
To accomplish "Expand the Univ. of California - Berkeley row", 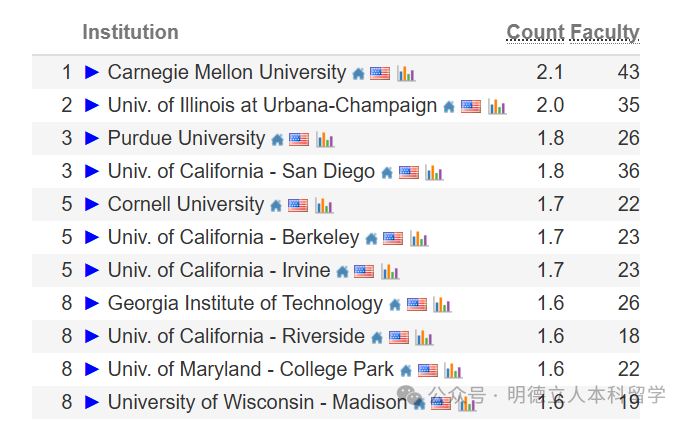I will coord(92,237).
